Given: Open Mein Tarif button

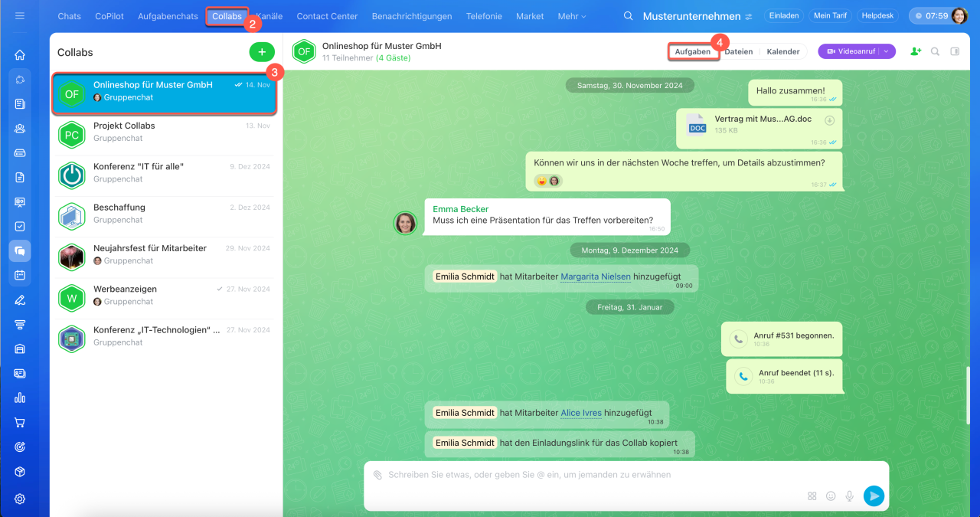Looking at the screenshot, I should click(x=829, y=16).
